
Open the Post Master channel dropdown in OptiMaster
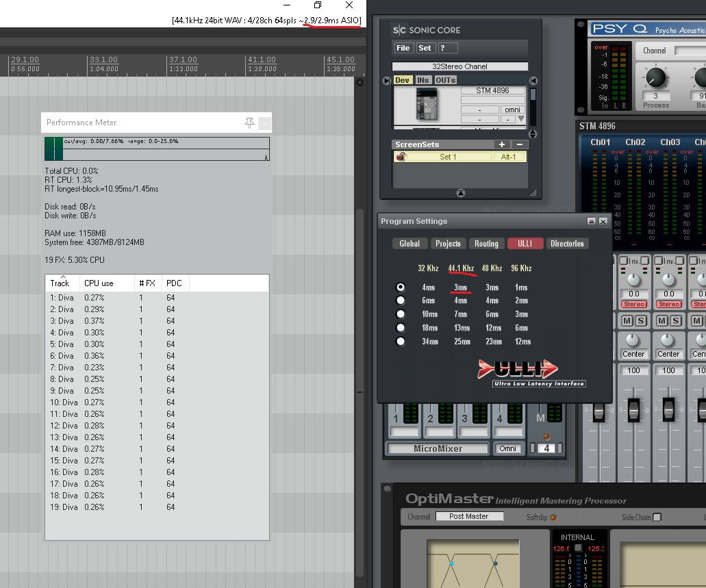click(468, 516)
